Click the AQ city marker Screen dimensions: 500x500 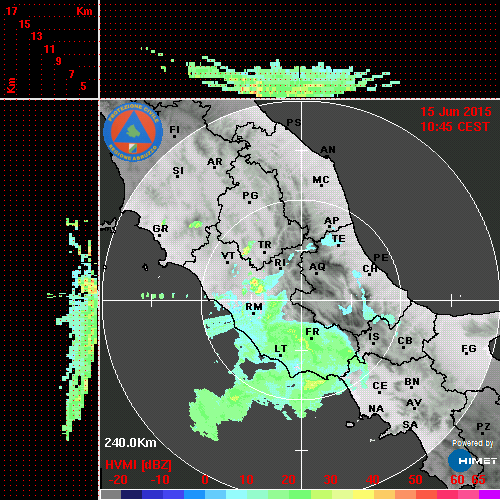[316, 273]
